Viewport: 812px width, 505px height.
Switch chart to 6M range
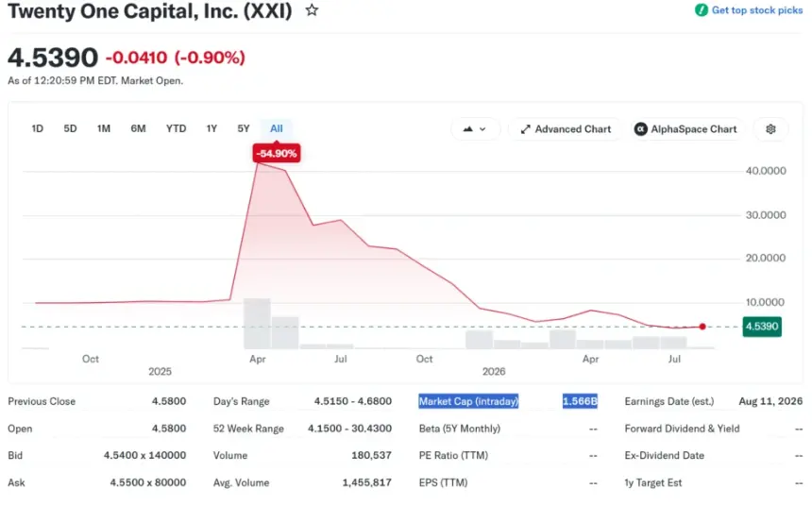138,128
